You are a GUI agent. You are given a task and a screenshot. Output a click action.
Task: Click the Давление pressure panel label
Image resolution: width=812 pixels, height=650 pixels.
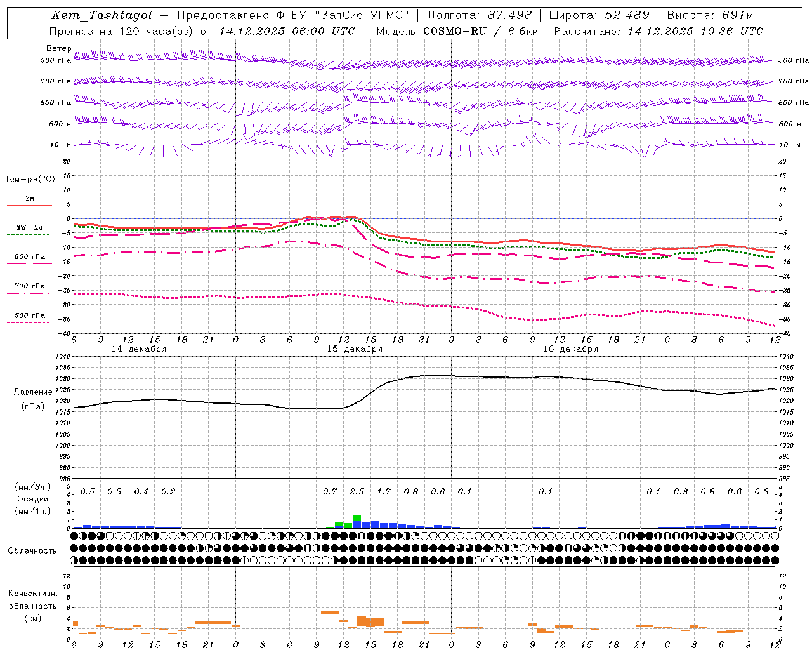click(33, 392)
